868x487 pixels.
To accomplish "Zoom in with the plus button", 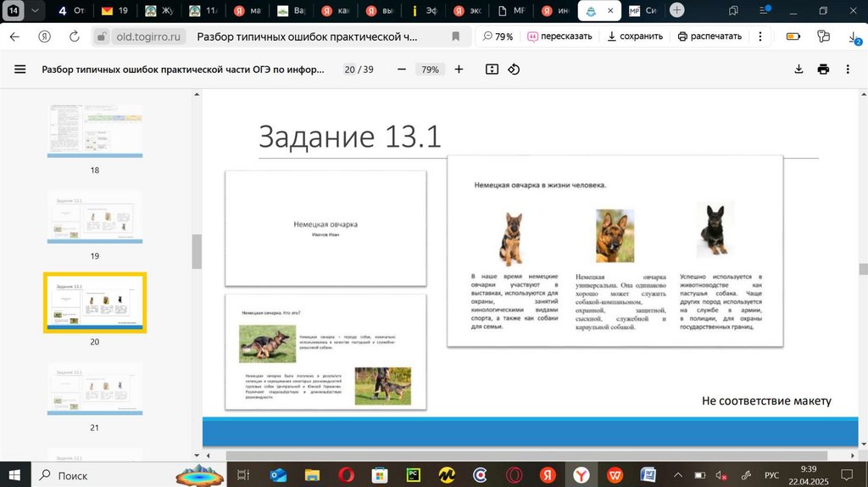I will point(459,70).
